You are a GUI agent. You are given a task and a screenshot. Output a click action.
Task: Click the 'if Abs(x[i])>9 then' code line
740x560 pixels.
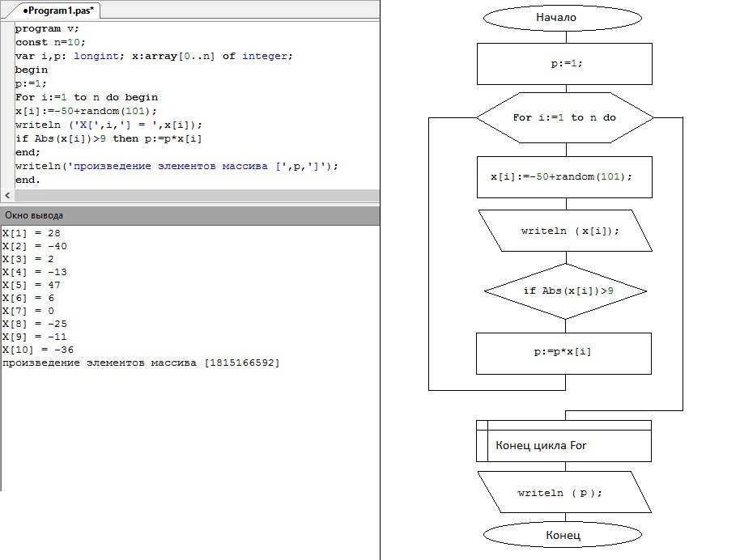108,138
